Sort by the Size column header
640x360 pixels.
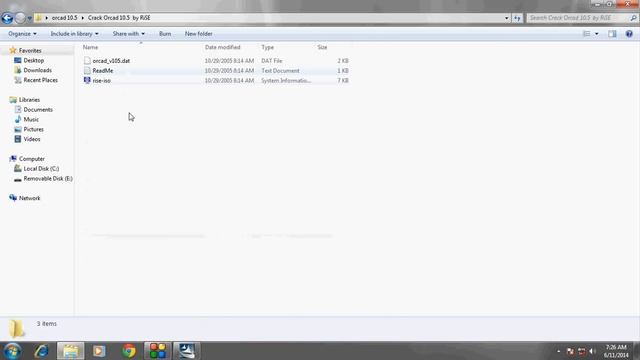pos(322,47)
